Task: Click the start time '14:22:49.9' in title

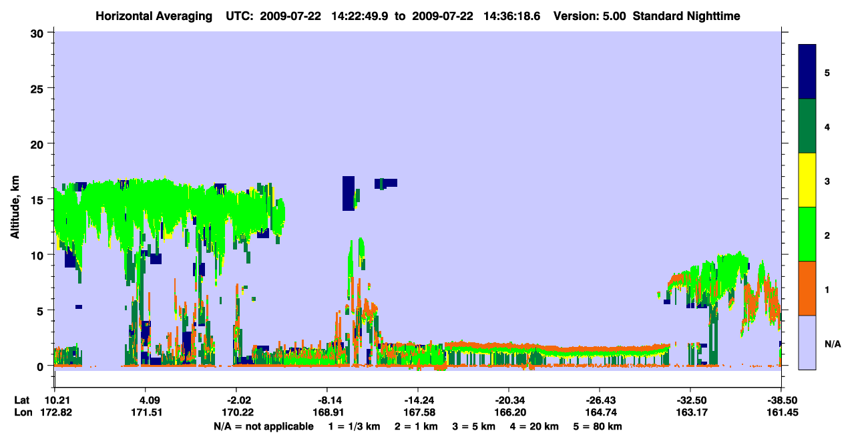Action: pyautogui.click(x=361, y=15)
